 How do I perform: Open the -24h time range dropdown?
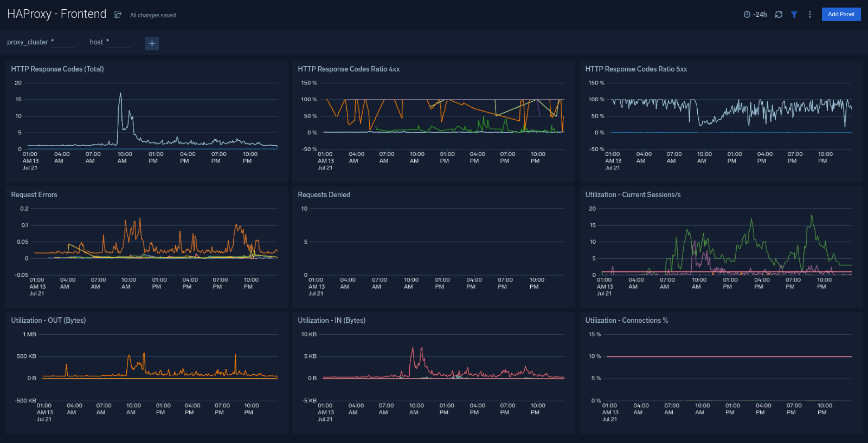pyautogui.click(x=760, y=15)
